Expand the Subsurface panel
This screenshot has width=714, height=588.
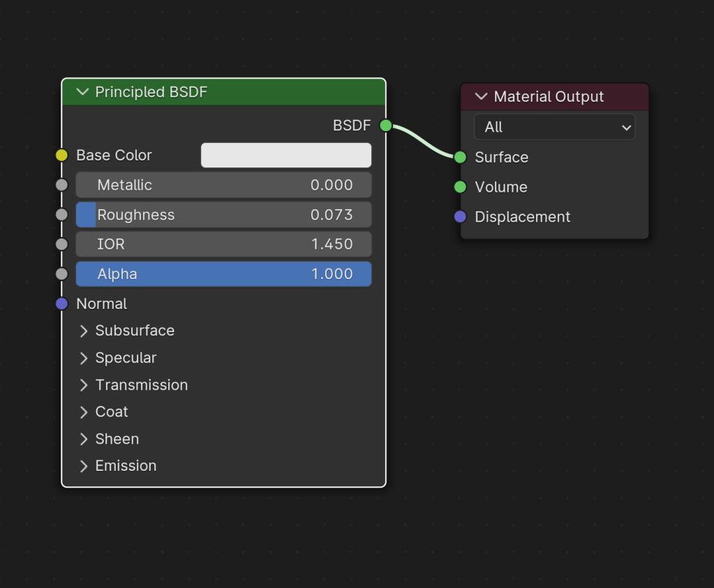[84, 331]
